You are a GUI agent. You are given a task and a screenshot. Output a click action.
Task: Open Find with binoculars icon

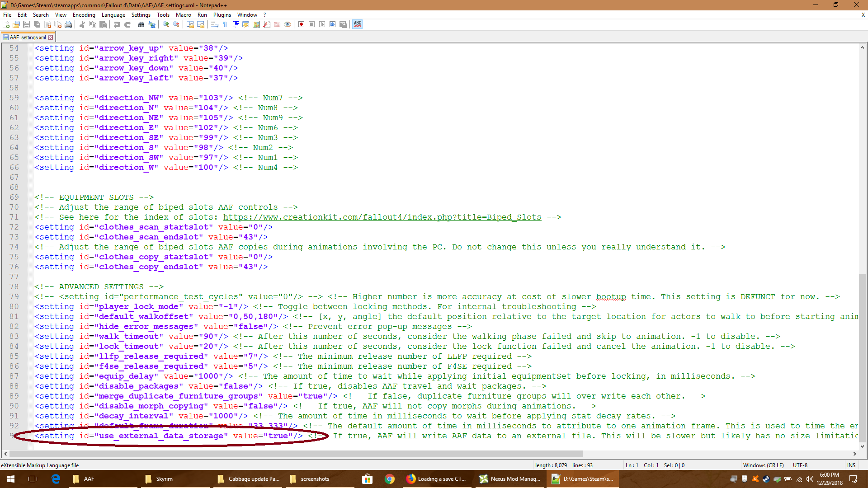point(142,24)
